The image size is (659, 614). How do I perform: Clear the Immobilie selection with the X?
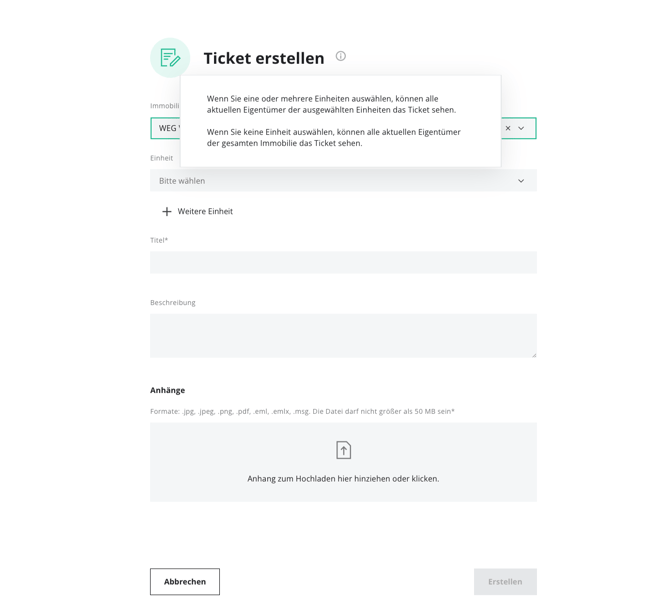508,128
